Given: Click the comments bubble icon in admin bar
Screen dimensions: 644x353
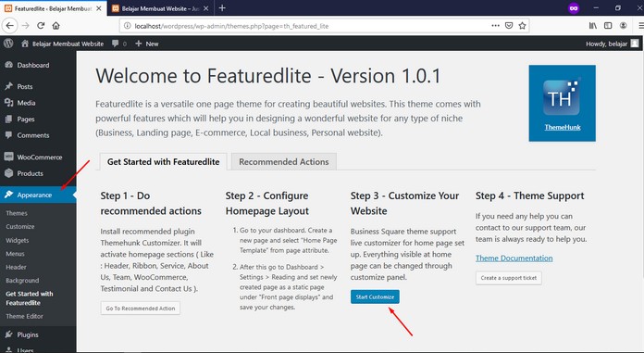Looking at the screenshot, I should pos(116,44).
